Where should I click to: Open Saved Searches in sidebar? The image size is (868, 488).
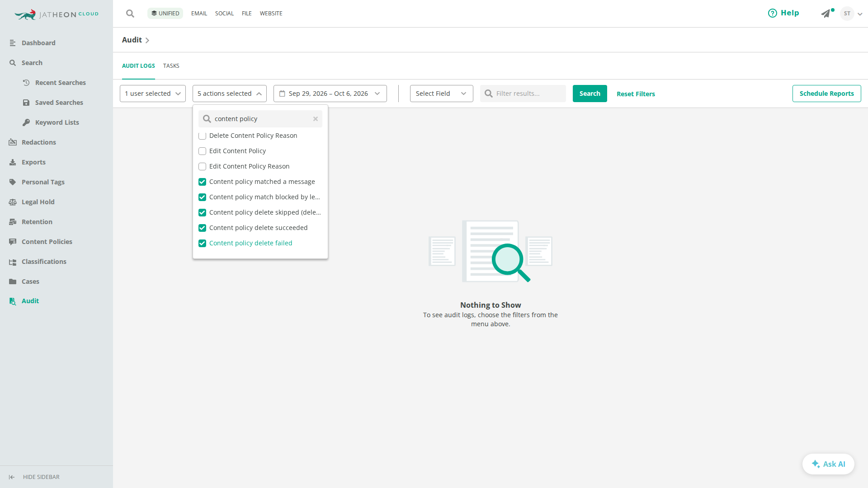tap(59, 103)
